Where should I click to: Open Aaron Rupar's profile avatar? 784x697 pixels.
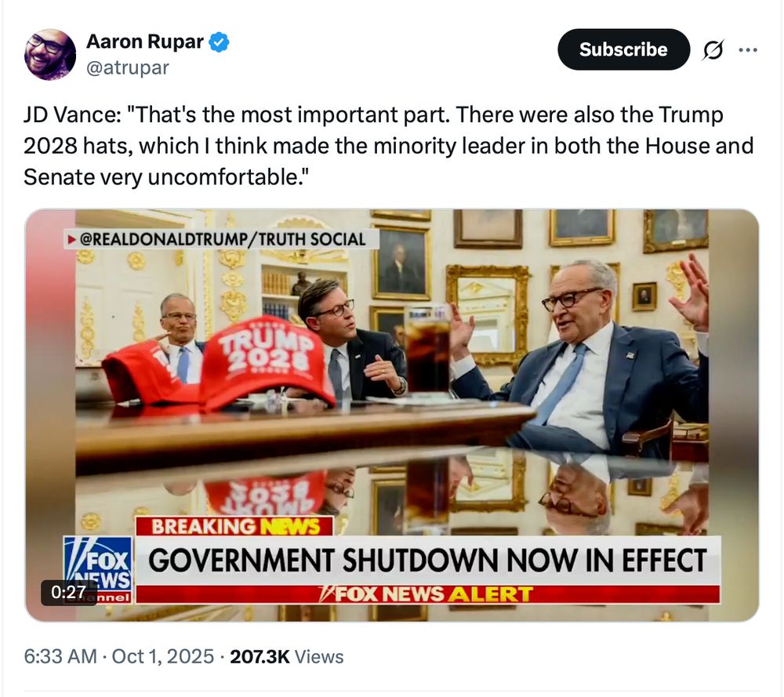coord(50,54)
